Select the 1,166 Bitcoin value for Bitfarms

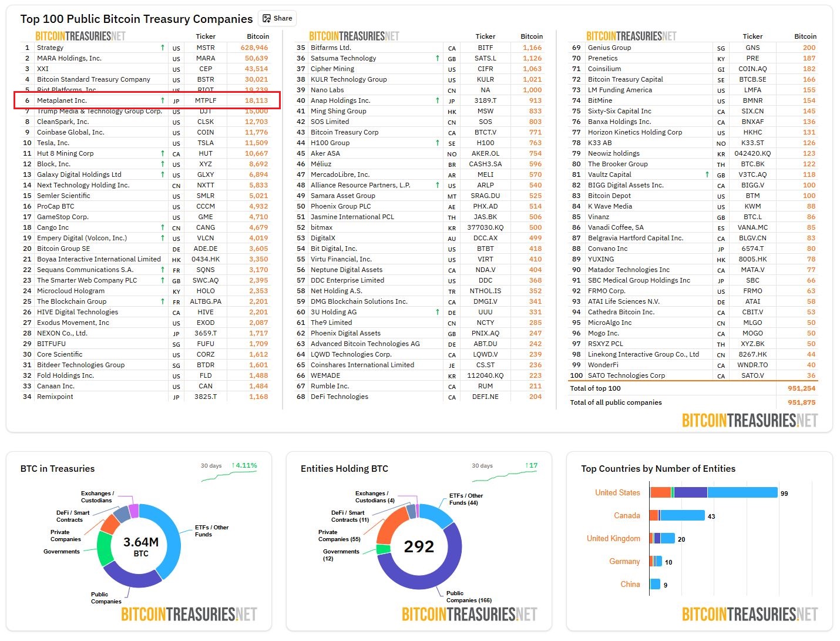[x=532, y=48]
